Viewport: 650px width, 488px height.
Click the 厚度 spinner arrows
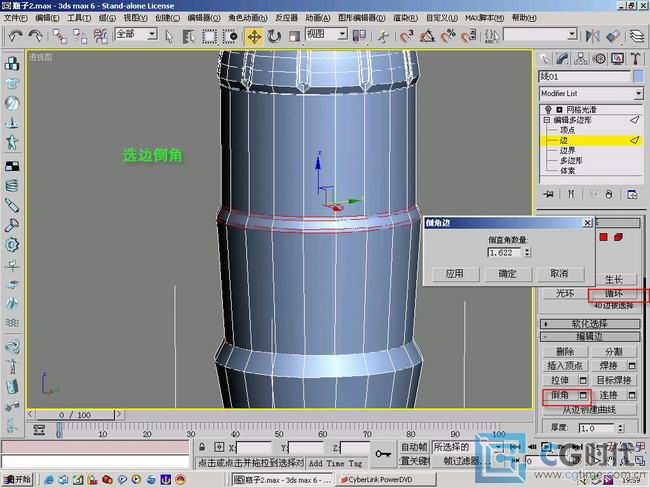click(620, 428)
